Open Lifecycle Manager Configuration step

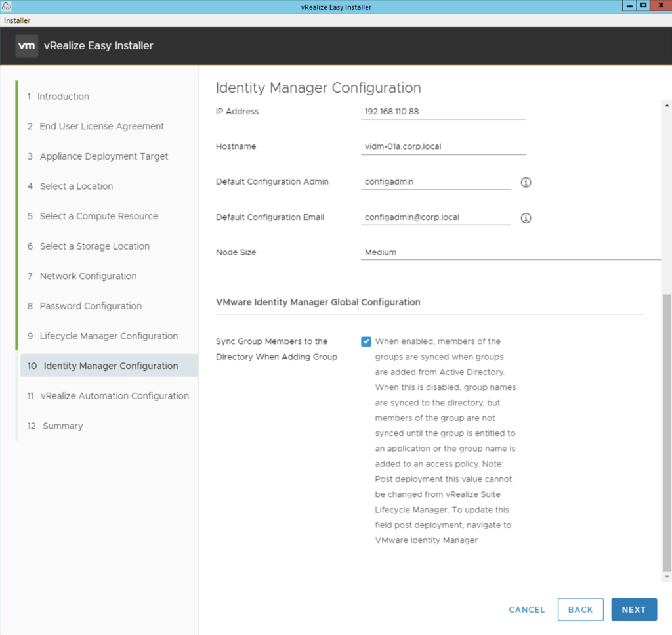pos(108,336)
